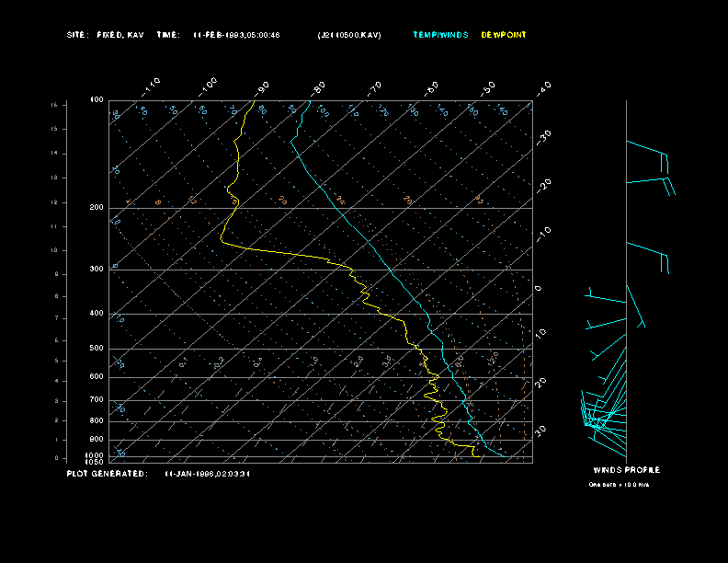This screenshot has width=728, height=563.
Task: Click the -10 temperature label on right axis
Action: (543, 235)
